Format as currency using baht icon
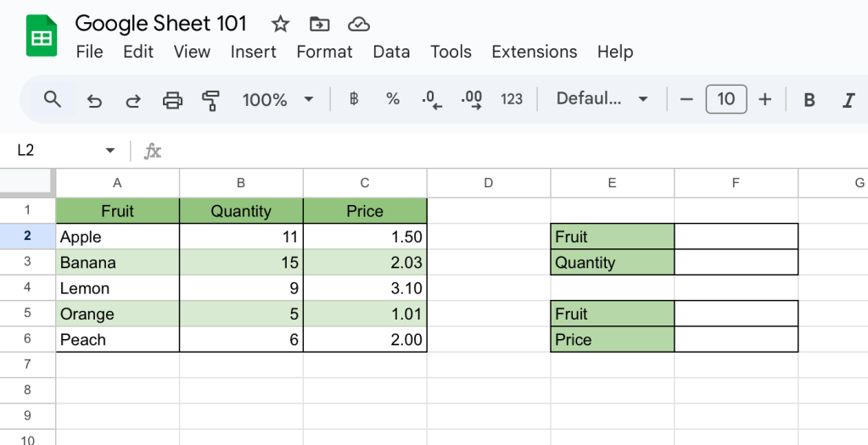This screenshot has height=445, width=868. click(x=354, y=99)
